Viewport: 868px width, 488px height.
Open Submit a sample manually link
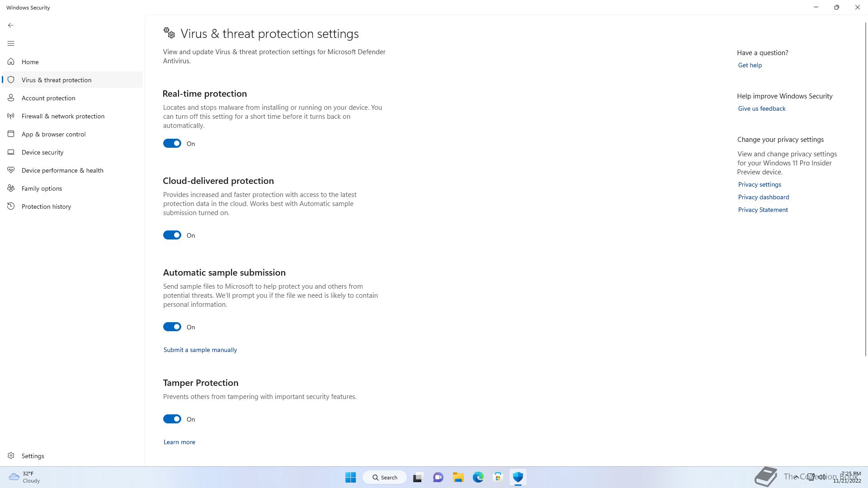click(200, 350)
